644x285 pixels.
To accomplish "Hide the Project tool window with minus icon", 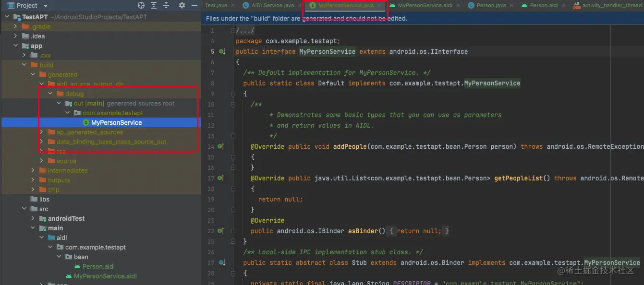I will (194, 5).
